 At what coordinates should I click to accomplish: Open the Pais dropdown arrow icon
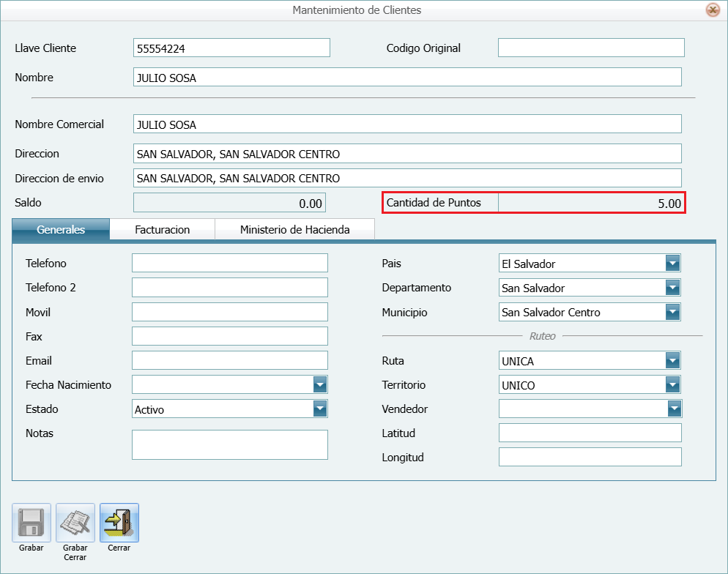(674, 263)
